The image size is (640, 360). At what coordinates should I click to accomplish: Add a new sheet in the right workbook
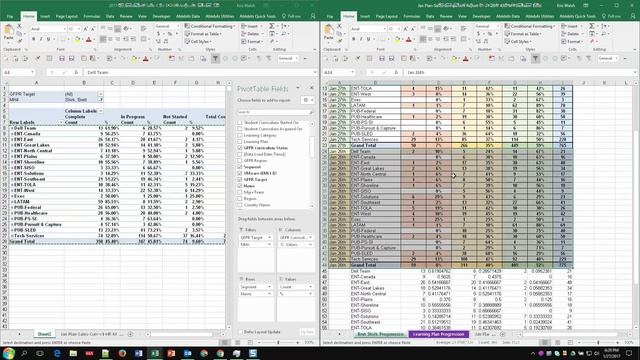tap(502, 334)
